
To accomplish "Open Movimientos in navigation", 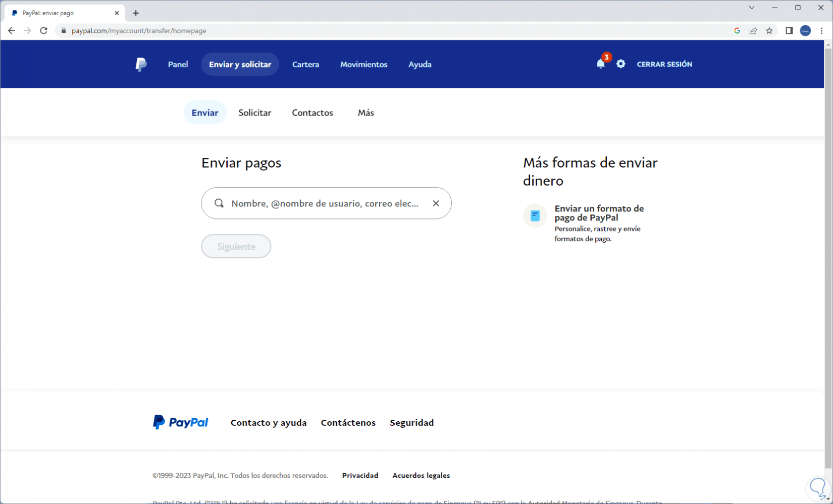I will 364,64.
